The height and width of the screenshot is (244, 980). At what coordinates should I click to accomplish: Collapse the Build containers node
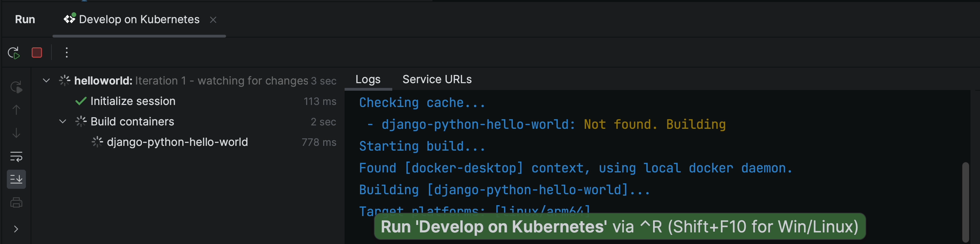(62, 121)
